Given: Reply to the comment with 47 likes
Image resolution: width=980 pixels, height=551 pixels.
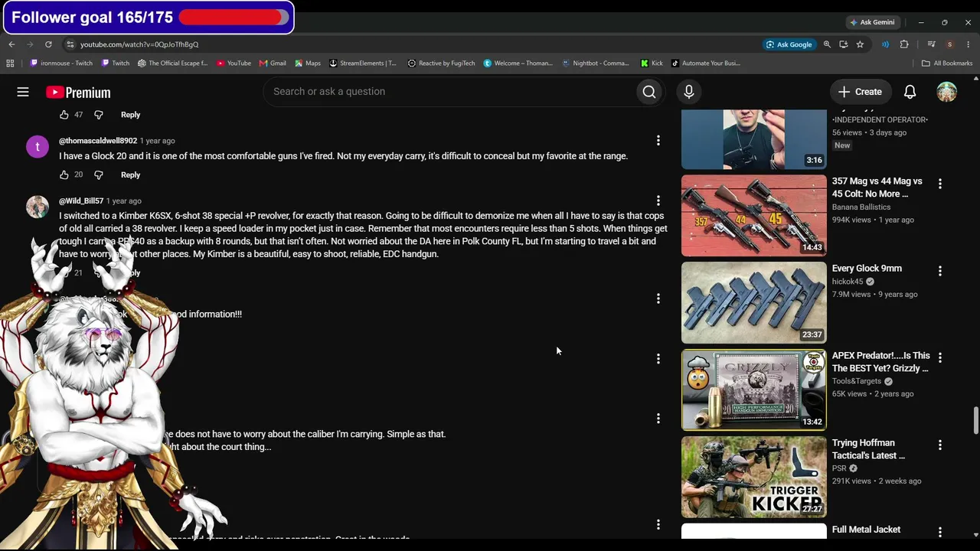Looking at the screenshot, I should (x=130, y=115).
